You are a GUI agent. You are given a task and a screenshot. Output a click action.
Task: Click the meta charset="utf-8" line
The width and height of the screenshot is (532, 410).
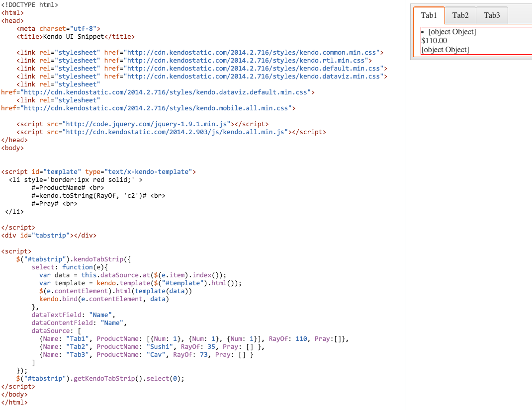58,28
